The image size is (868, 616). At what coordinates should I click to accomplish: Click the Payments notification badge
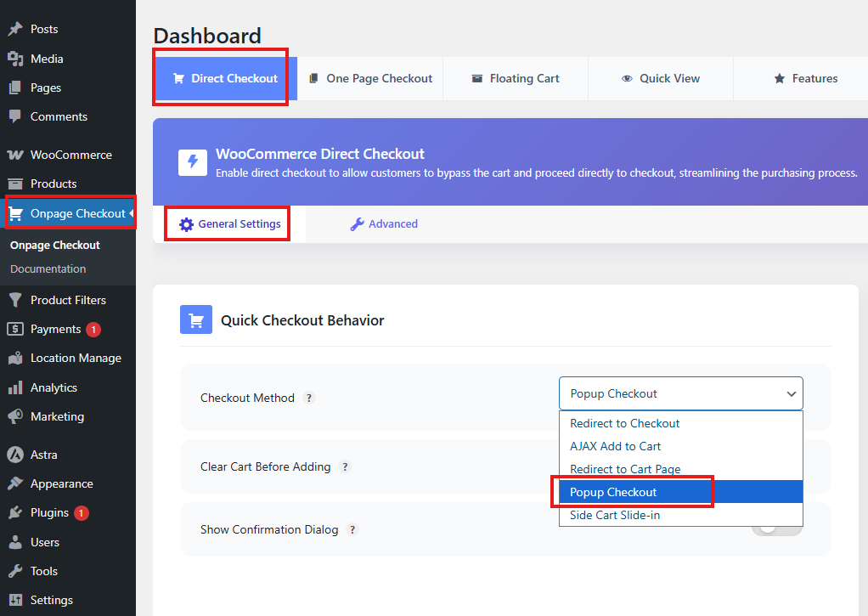click(93, 330)
